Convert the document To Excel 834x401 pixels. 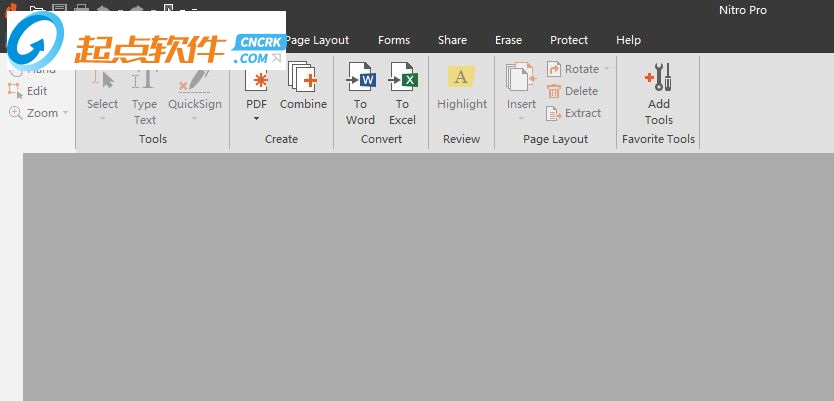click(x=402, y=94)
